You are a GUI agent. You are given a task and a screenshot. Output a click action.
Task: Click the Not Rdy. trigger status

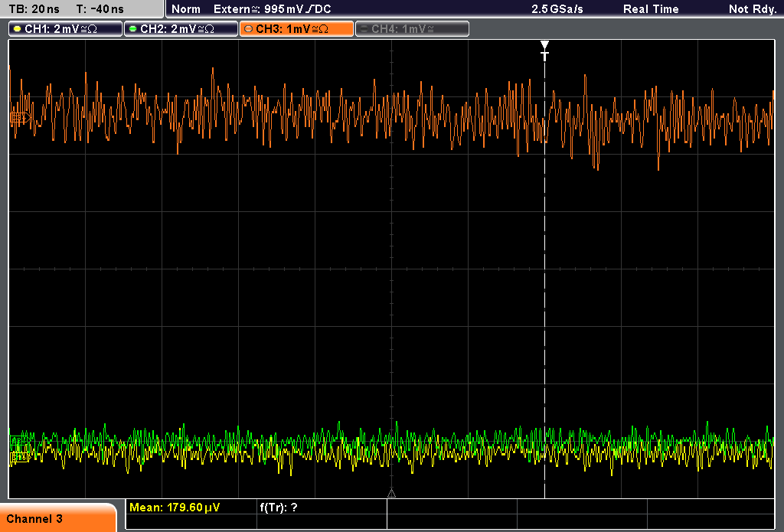[753, 9]
